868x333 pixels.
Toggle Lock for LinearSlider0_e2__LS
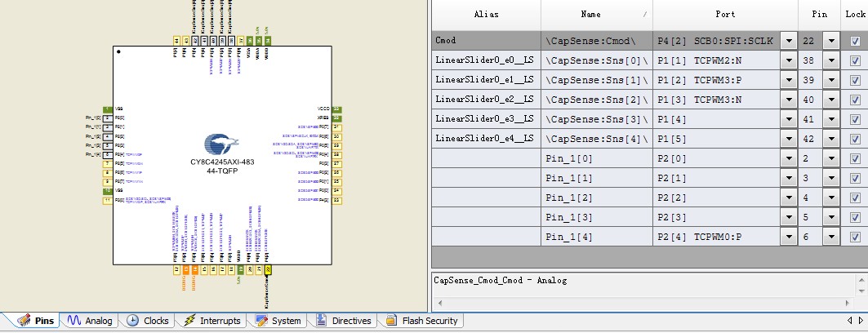click(x=855, y=100)
